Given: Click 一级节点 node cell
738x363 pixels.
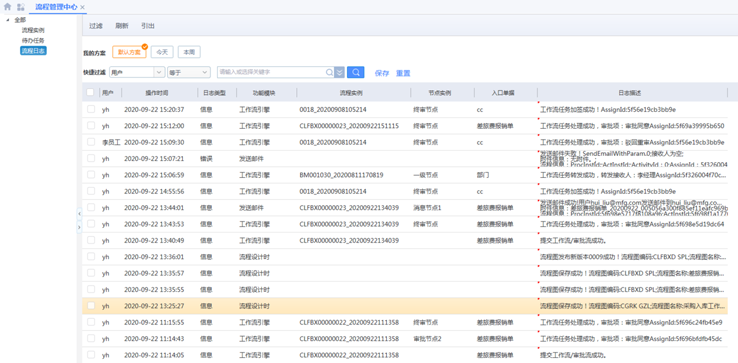Looking at the screenshot, I should (425, 175).
